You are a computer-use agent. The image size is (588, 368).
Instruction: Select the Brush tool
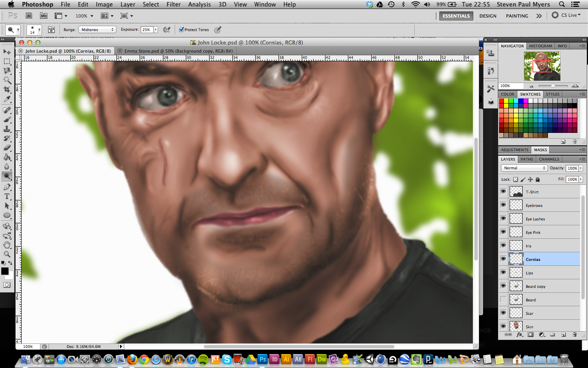[x=7, y=119]
